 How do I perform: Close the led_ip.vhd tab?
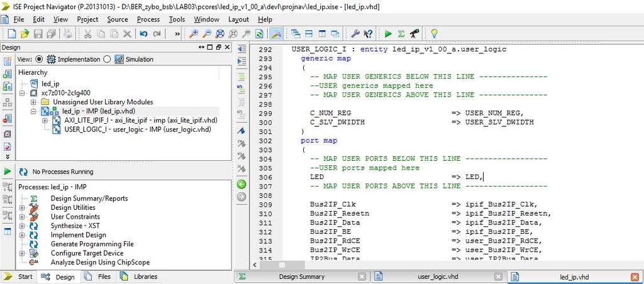[x=635, y=277]
